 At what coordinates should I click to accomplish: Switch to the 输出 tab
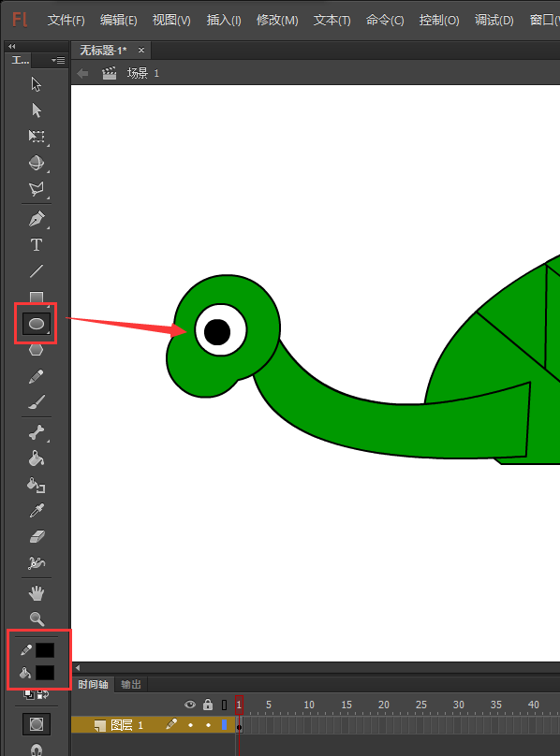[131, 684]
